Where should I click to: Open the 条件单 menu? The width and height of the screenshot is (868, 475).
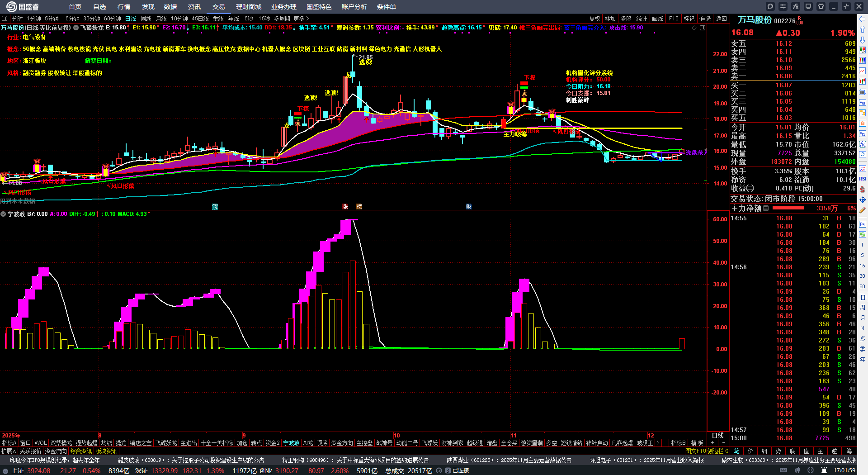pos(387,7)
